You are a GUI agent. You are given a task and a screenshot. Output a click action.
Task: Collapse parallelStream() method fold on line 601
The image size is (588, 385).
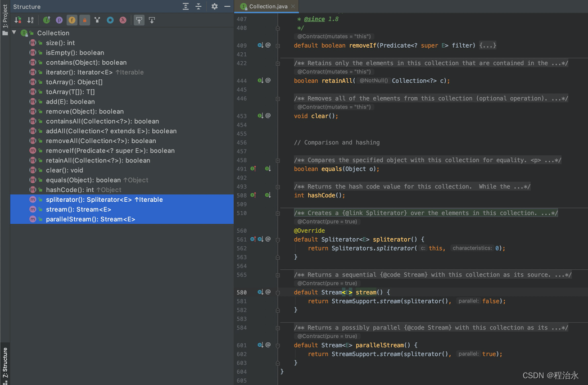[278, 345]
